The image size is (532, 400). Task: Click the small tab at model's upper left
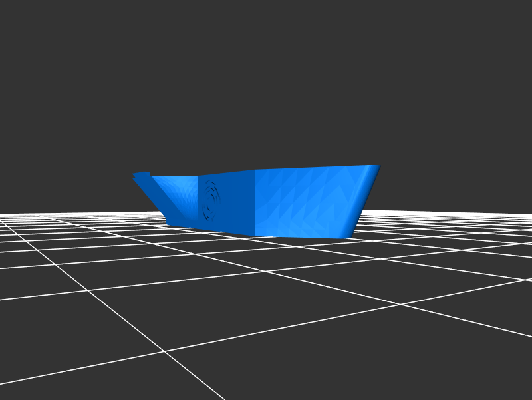[x=142, y=176]
